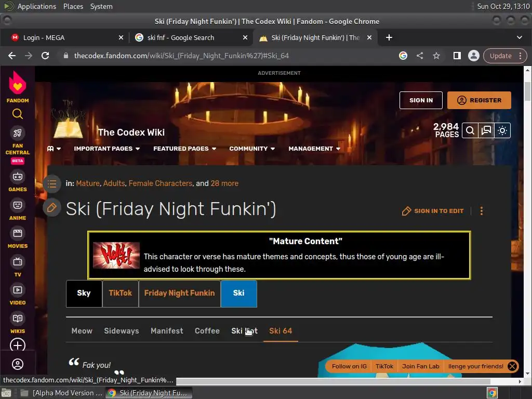Switch to the Ski 64 sub-tab
This screenshot has width=532, height=399.
[x=281, y=331]
